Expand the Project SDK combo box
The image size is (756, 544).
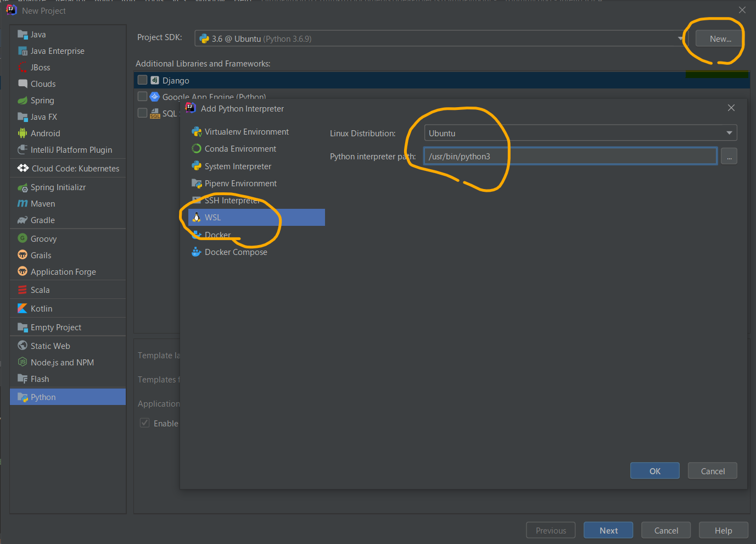click(439, 38)
